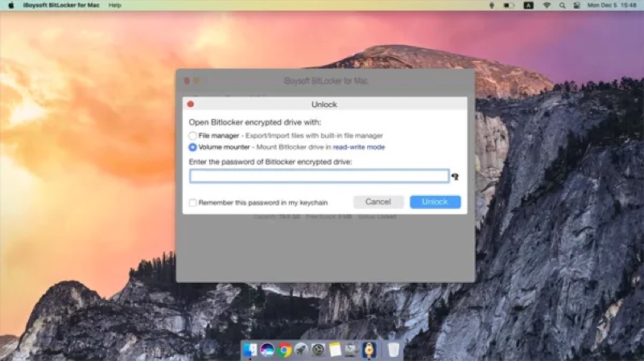Open the iBoysoft BitLocker for Mac menu
Viewport: 644px width, 361px height.
tap(61, 6)
